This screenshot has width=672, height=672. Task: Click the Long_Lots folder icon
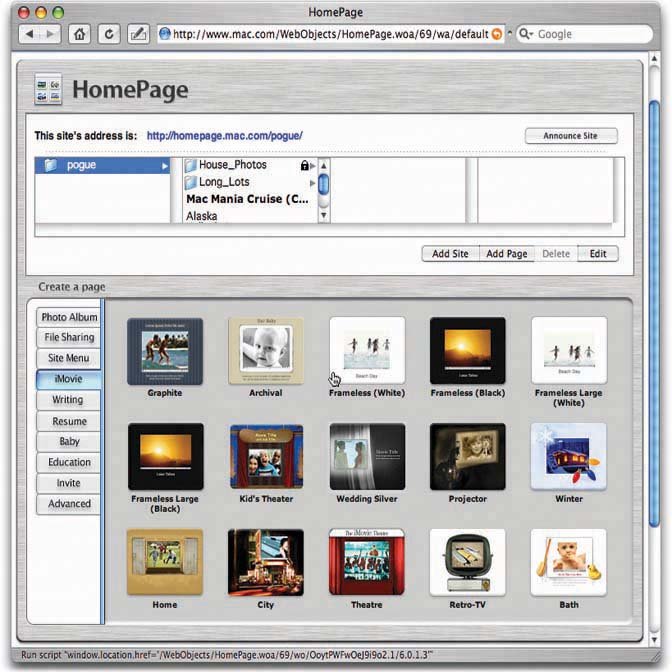coord(191,182)
